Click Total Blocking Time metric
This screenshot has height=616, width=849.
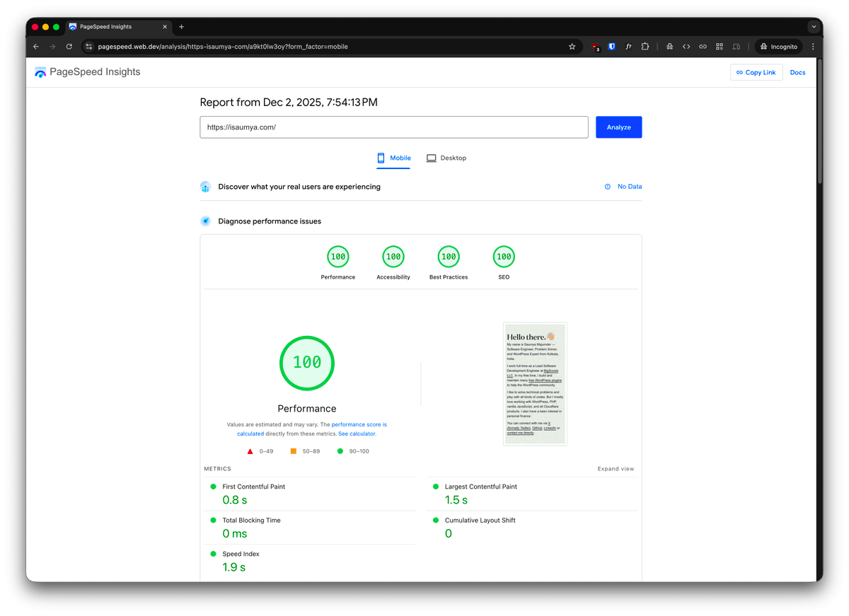[x=251, y=521]
